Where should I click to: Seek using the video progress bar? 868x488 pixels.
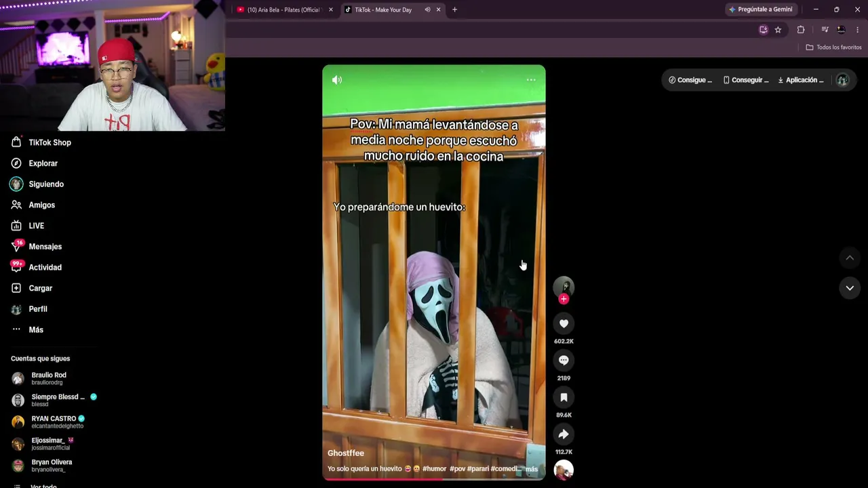pyautogui.click(x=434, y=479)
